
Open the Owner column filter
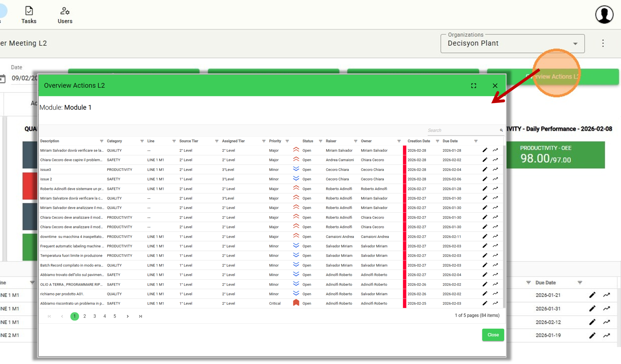[x=399, y=141]
